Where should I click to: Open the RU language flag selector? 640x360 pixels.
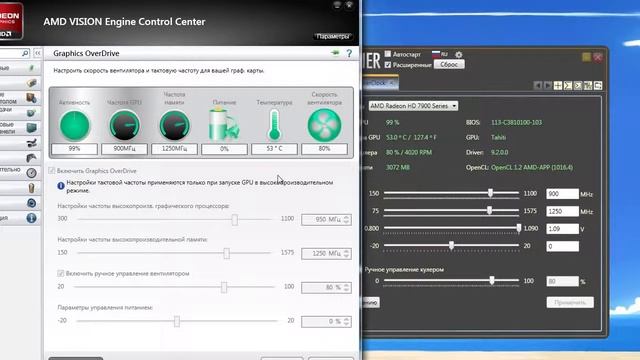point(440,54)
